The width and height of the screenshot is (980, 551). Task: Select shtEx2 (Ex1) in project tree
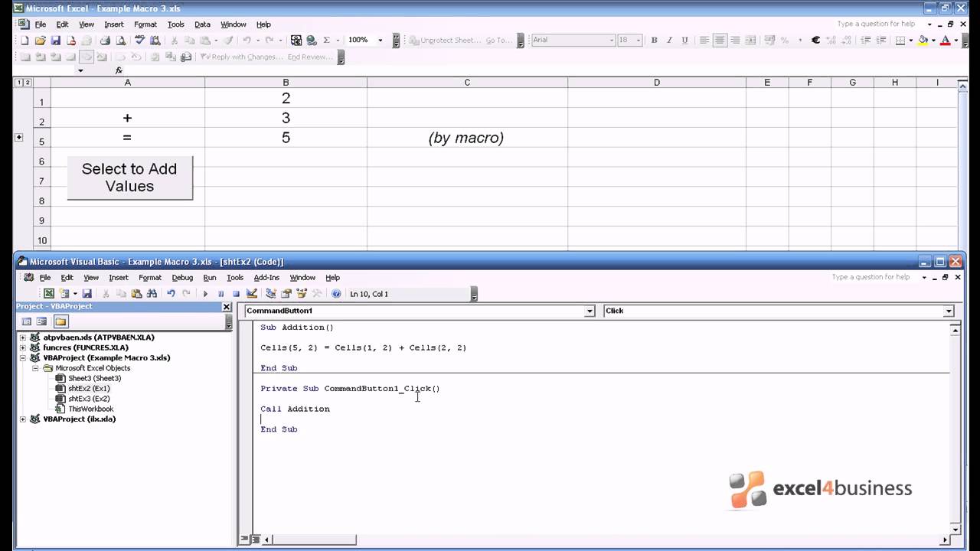[89, 389]
